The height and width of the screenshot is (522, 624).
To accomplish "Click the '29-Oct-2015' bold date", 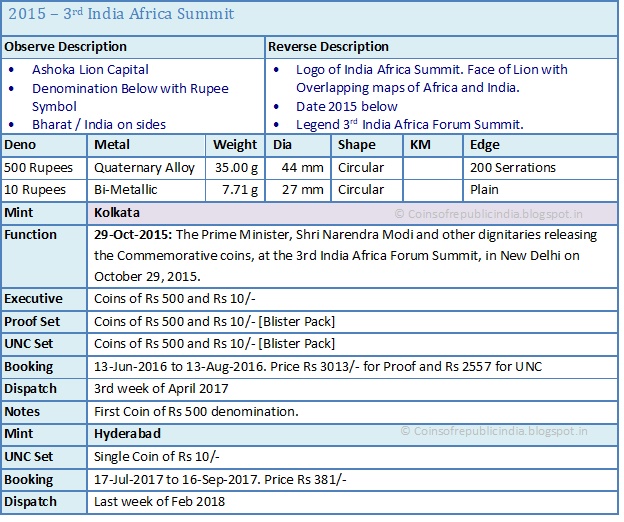I will [x=133, y=235].
